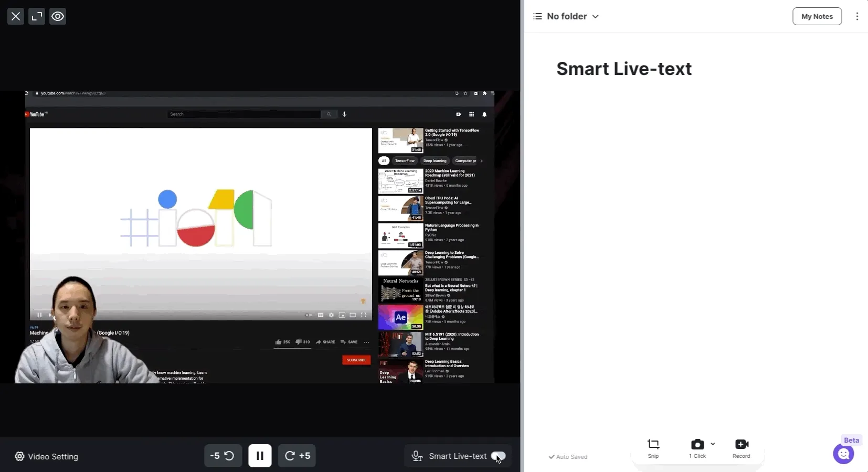This screenshot has width=868, height=472.
Task: Click YouTube's voice search microphone icon
Action: pos(344,114)
